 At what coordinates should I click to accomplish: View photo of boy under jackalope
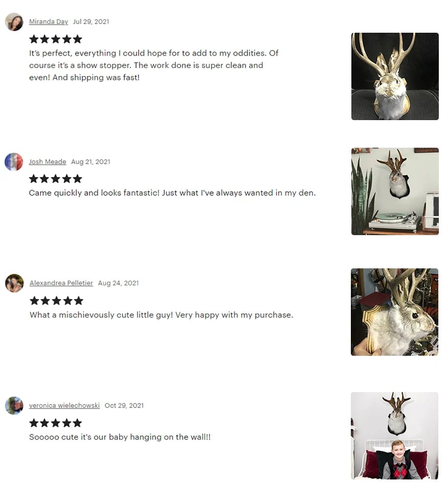(395, 436)
